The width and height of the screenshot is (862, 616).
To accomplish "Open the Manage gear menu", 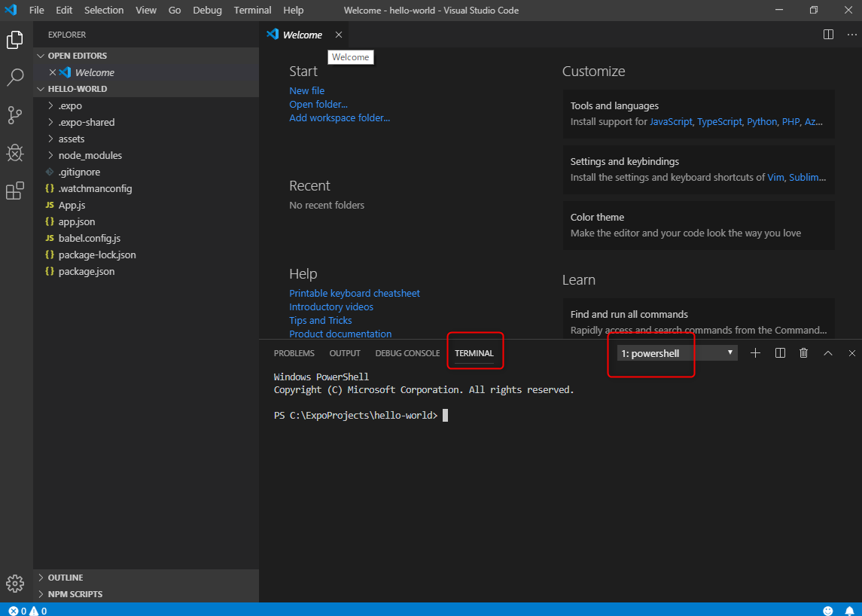I will point(15,583).
